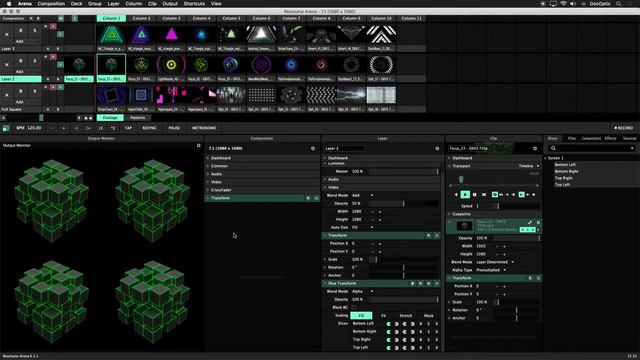Open Layer Blend Mode Add dropdown

click(362, 196)
